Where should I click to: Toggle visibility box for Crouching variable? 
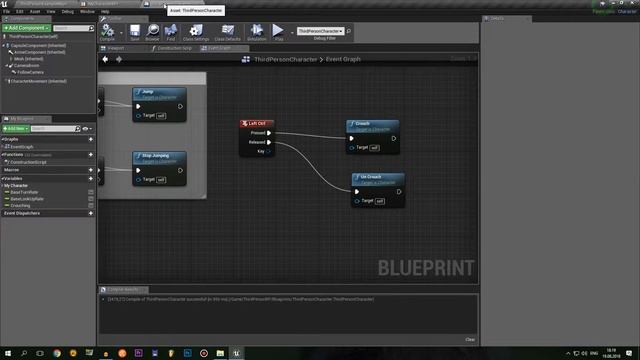tap(91, 205)
